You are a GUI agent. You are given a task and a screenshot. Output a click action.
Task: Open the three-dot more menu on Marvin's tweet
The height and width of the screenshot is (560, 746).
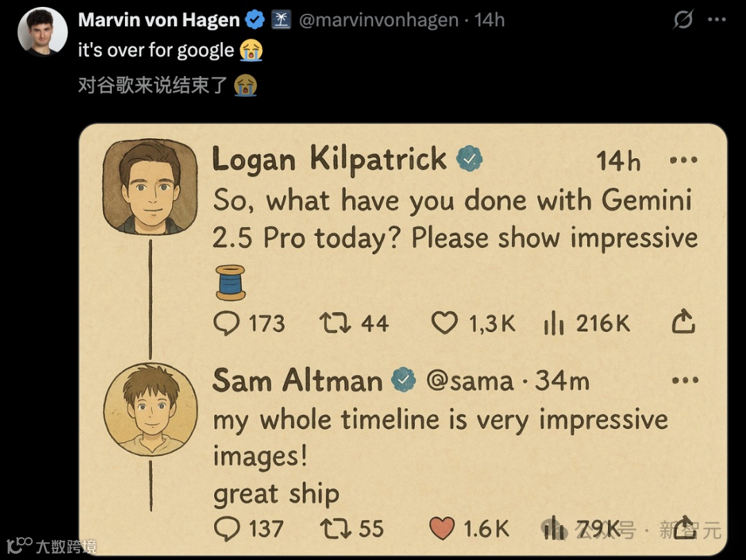(x=717, y=20)
